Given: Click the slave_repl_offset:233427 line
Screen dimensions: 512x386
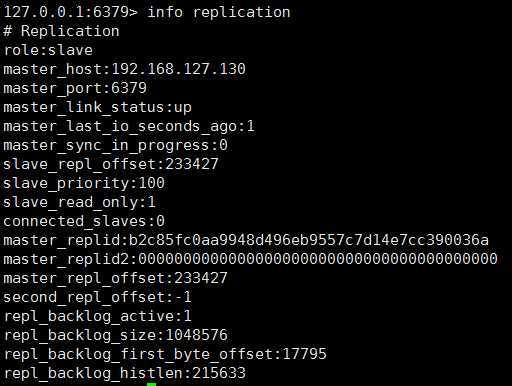Looking at the screenshot, I should point(111,165).
